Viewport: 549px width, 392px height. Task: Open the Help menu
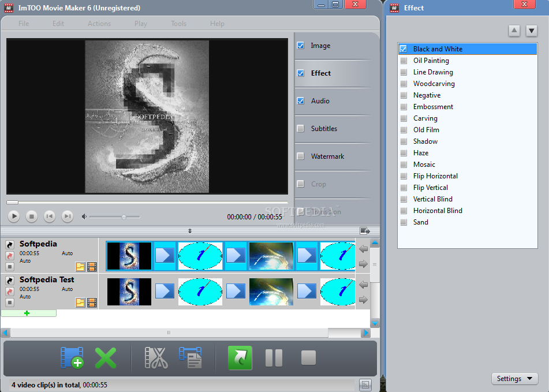pyautogui.click(x=217, y=24)
